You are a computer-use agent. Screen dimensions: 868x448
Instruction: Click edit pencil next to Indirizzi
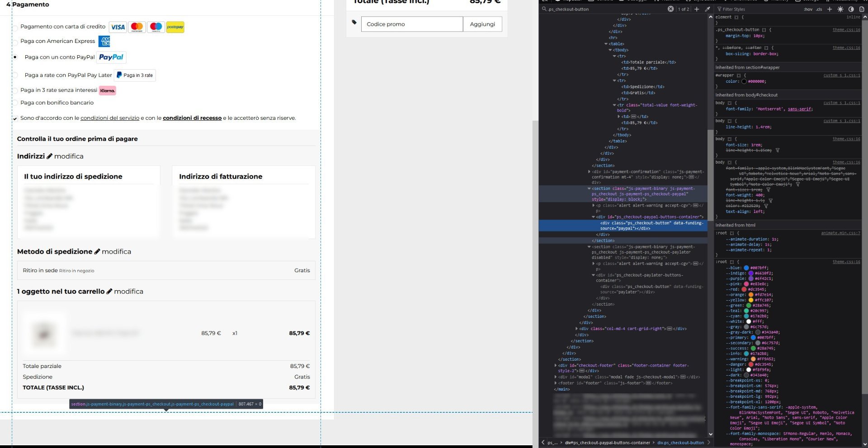click(x=50, y=156)
